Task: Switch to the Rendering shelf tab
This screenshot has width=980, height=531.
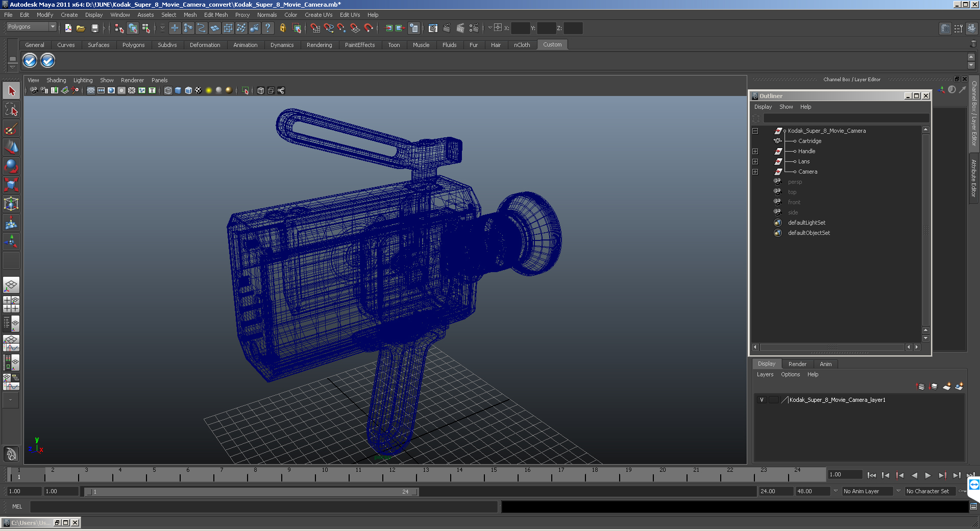Action: tap(319, 45)
